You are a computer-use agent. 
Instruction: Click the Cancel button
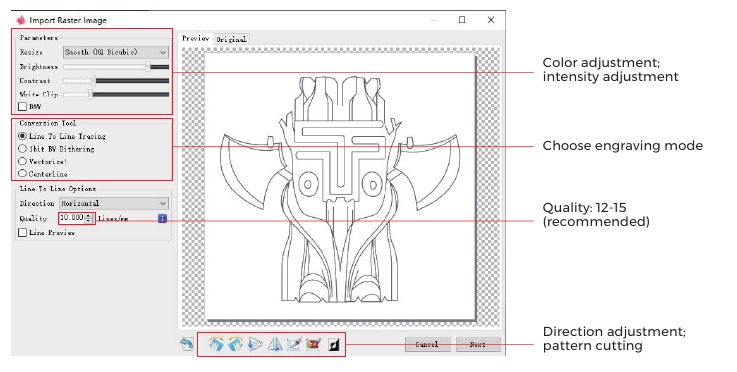point(427,344)
